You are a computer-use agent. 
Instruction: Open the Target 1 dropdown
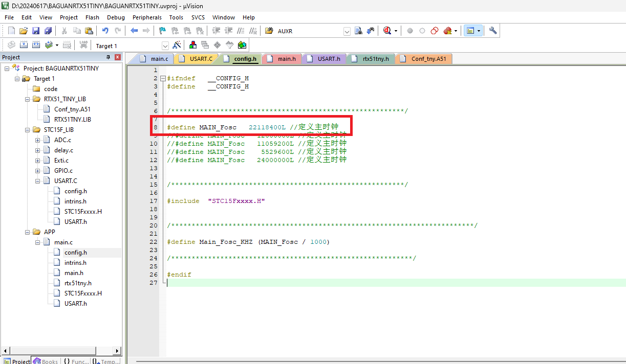(165, 45)
